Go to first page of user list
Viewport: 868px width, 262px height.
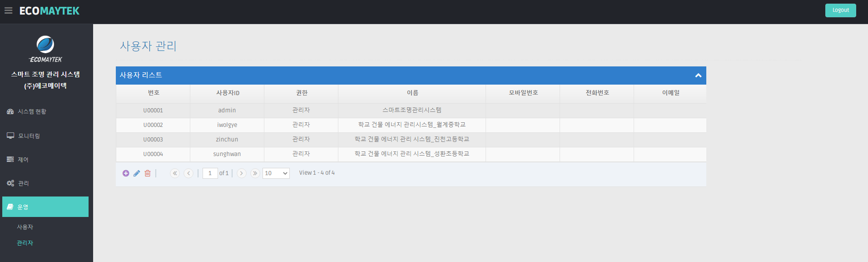(x=175, y=173)
